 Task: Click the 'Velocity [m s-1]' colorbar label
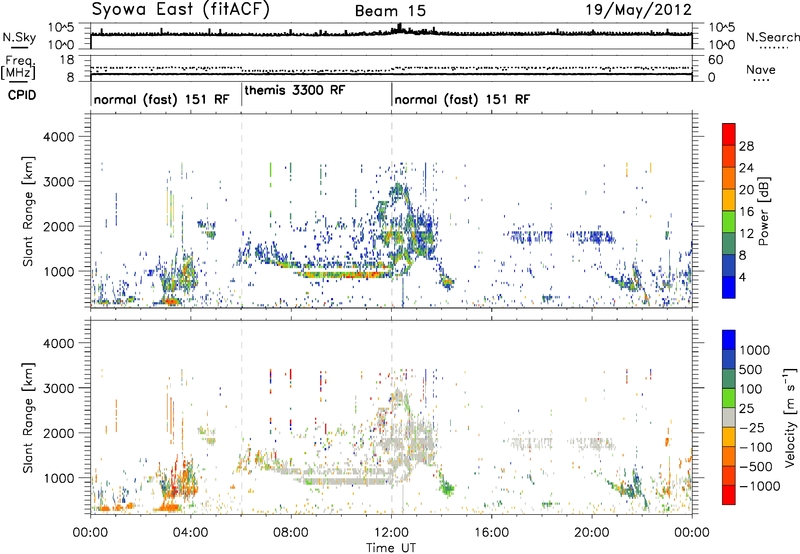pos(790,417)
